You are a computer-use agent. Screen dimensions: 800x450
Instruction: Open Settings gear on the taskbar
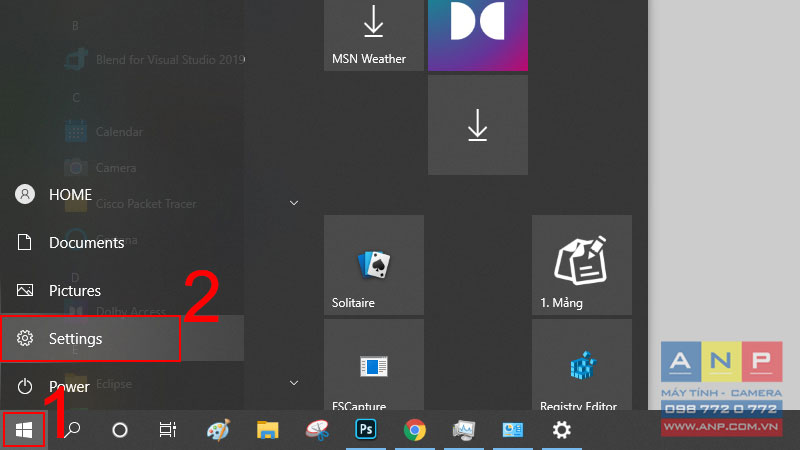click(561, 430)
